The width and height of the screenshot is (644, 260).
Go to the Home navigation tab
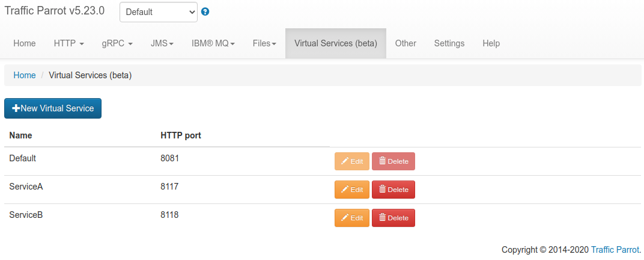click(x=25, y=43)
